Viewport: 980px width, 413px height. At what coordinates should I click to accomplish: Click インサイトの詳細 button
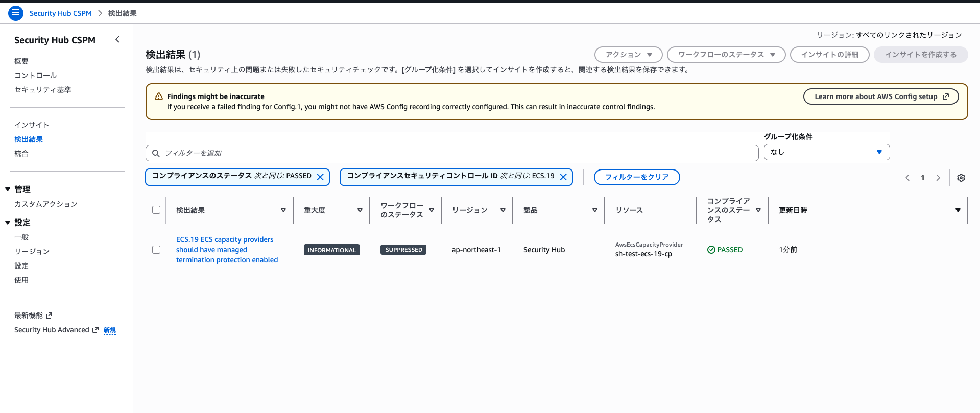point(829,55)
